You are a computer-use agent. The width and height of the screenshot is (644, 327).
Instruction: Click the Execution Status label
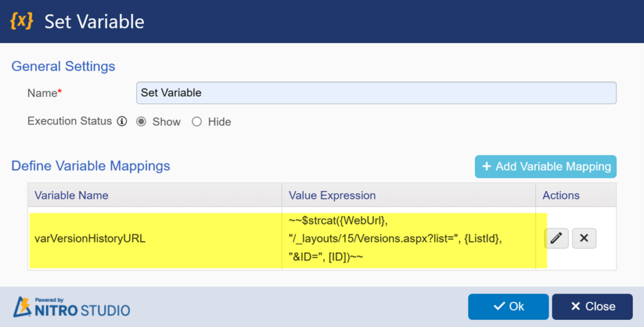[70, 121]
